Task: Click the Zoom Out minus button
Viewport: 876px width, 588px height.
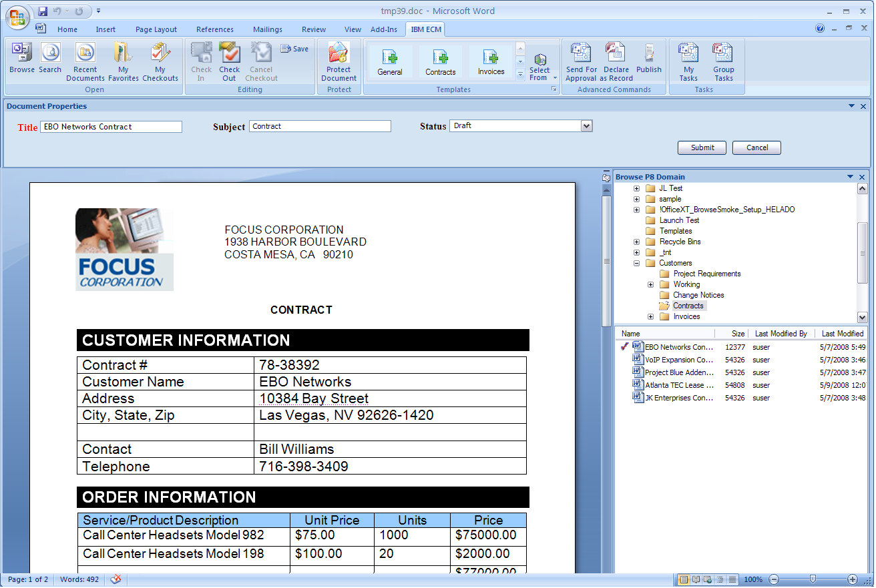Action: (774, 579)
